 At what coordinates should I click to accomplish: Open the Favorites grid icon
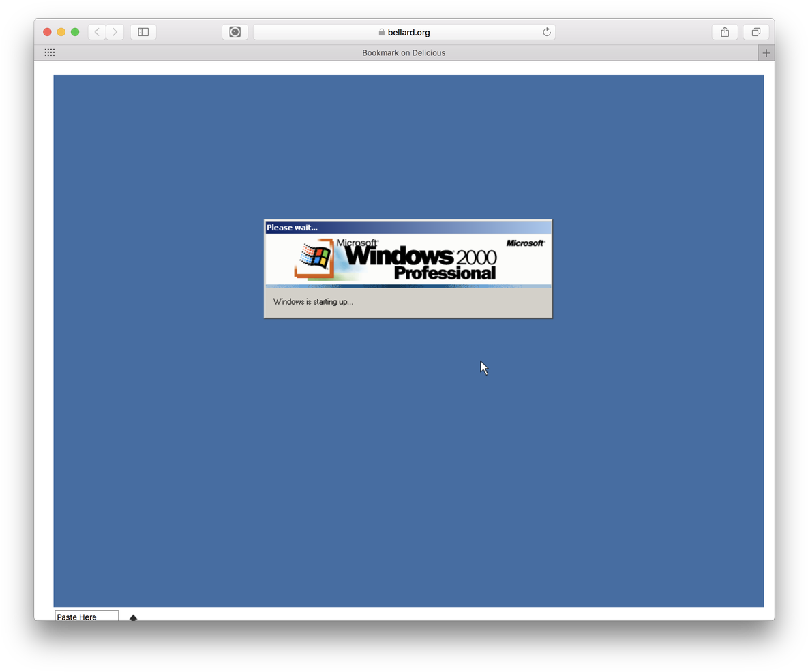(50, 52)
